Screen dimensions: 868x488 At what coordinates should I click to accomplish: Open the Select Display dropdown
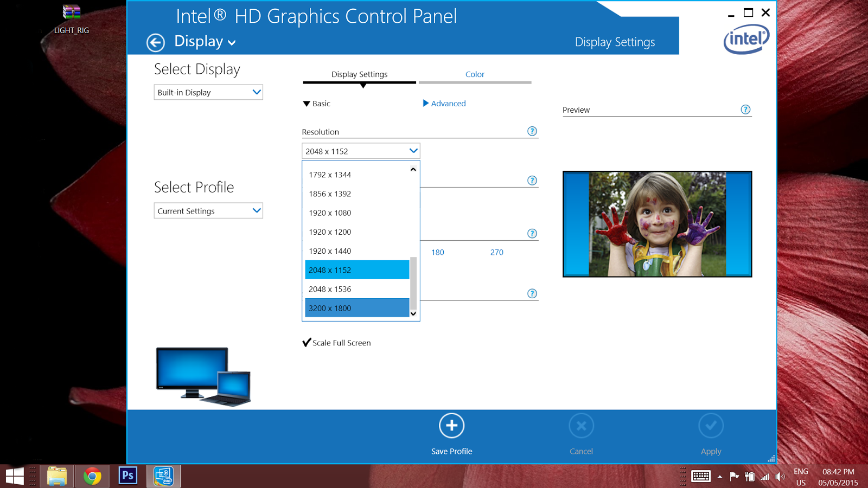pos(208,92)
